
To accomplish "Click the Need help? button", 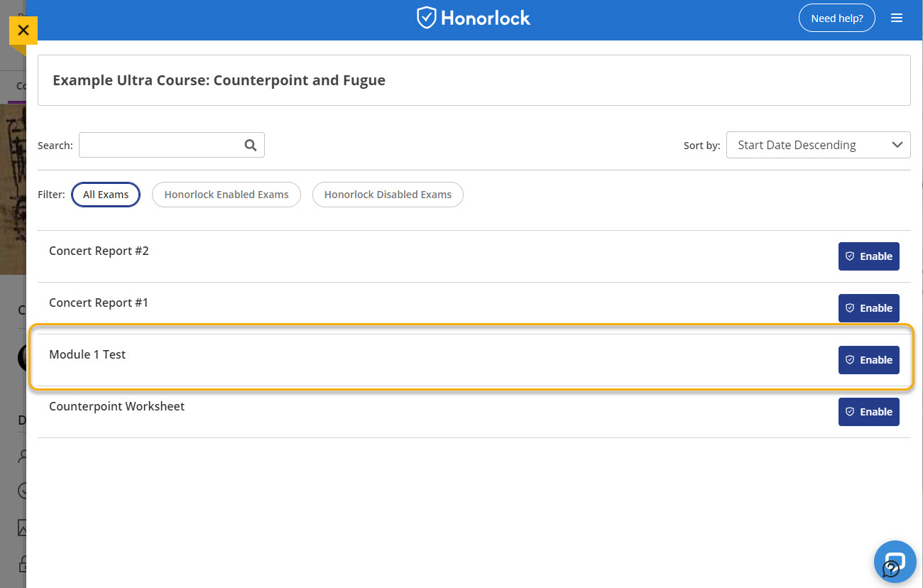I will click(837, 18).
